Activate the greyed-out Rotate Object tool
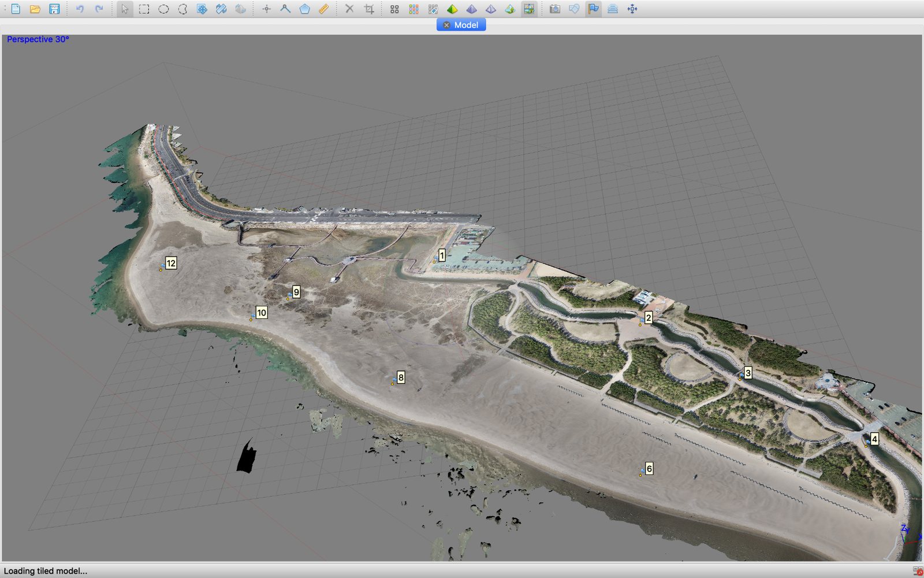Image resolution: width=924 pixels, height=578 pixels. tap(240, 9)
